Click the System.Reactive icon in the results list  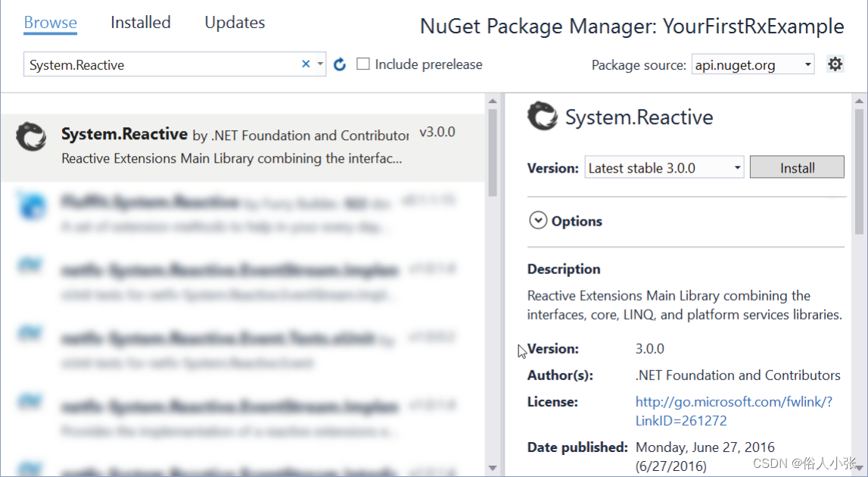pyautogui.click(x=31, y=137)
